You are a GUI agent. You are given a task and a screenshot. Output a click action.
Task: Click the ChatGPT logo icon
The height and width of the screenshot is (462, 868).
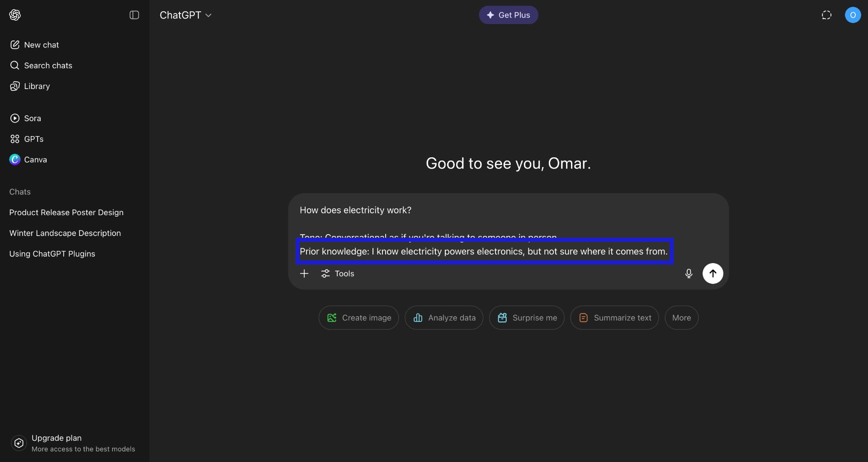(x=15, y=15)
